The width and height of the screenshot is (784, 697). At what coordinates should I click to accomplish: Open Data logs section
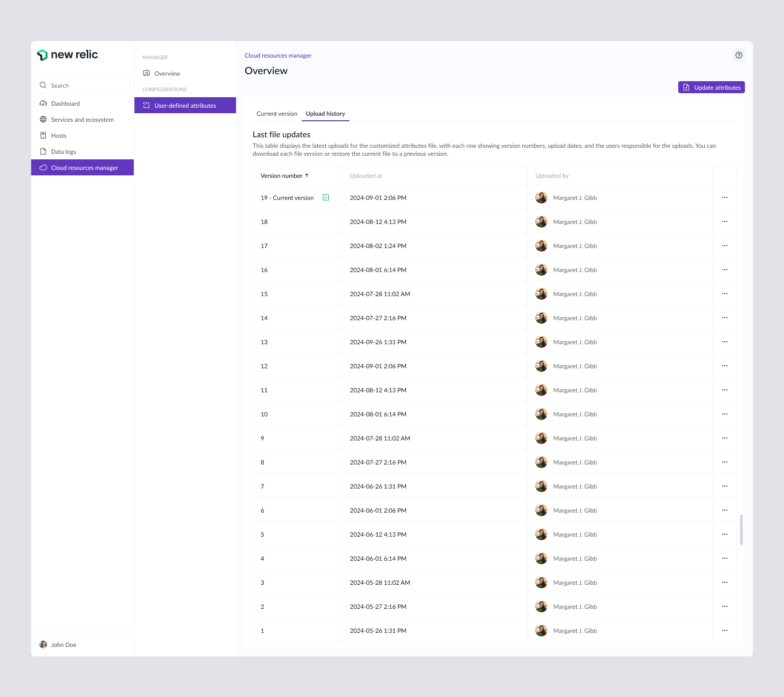[x=82, y=151]
